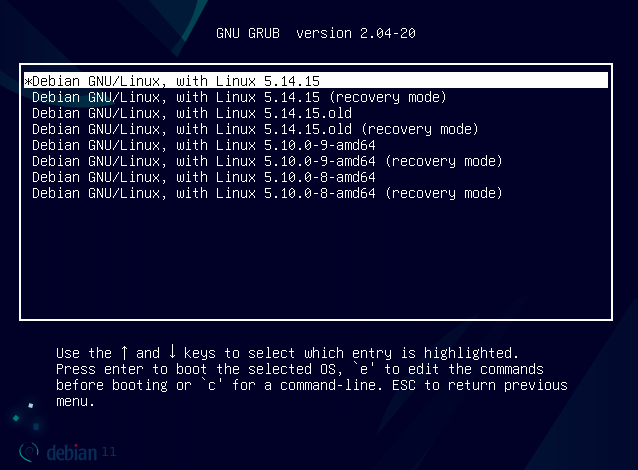Click the down arrow glyph in help text

(x=172, y=353)
